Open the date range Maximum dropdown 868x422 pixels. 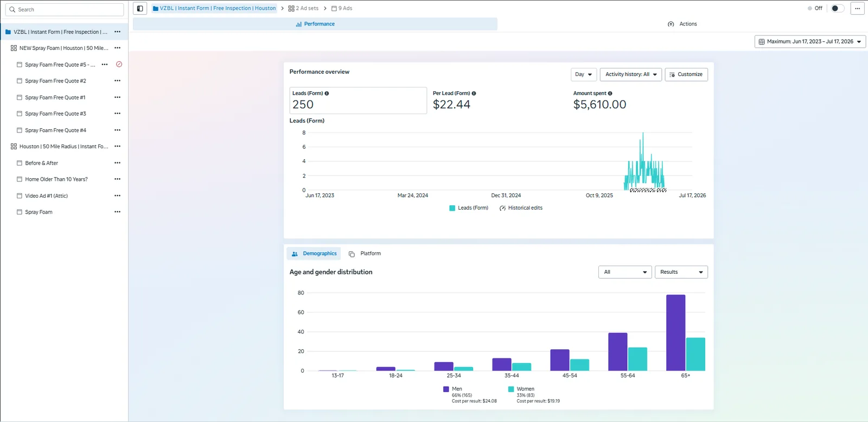(810, 42)
